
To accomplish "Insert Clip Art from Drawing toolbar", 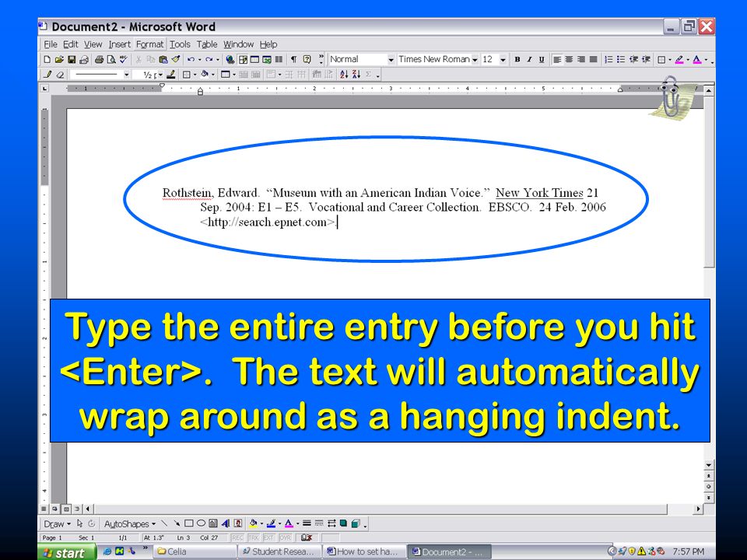I will click(238, 523).
